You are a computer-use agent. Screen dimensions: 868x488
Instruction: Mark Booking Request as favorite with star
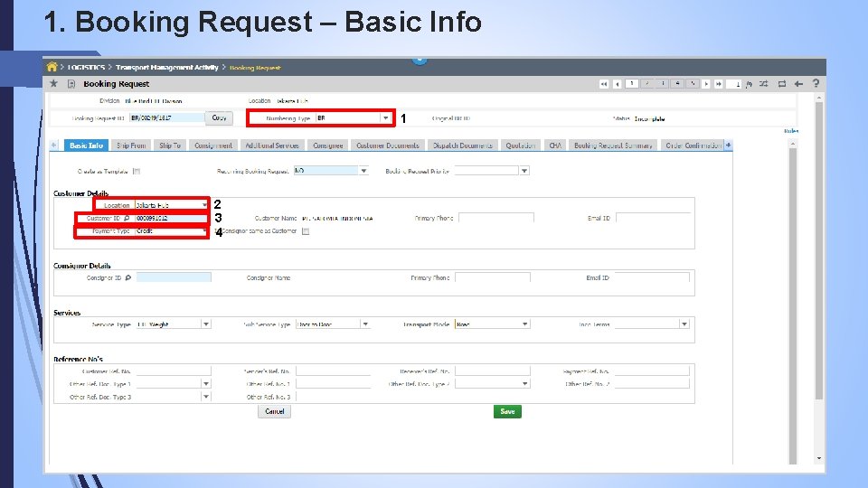point(53,83)
